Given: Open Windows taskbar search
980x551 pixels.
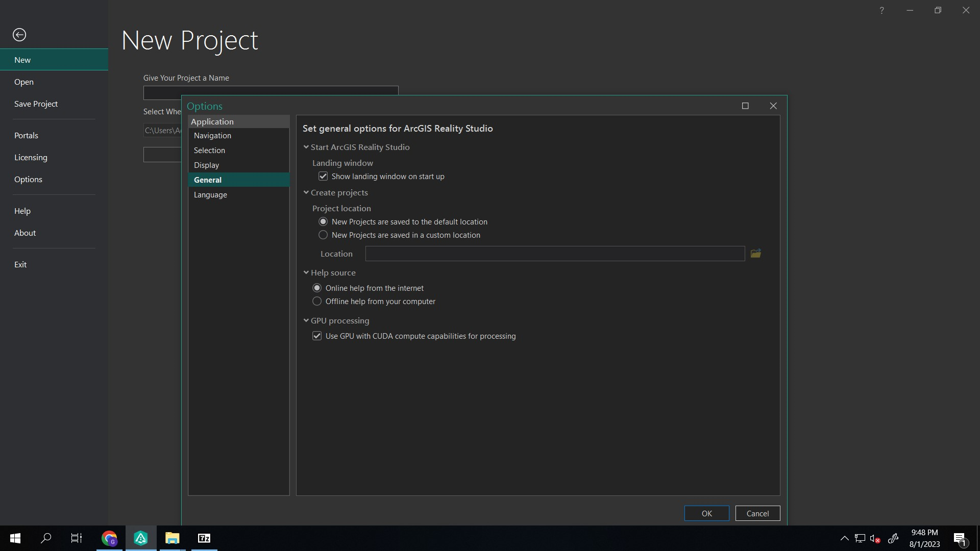Looking at the screenshot, I should (46, 538).
